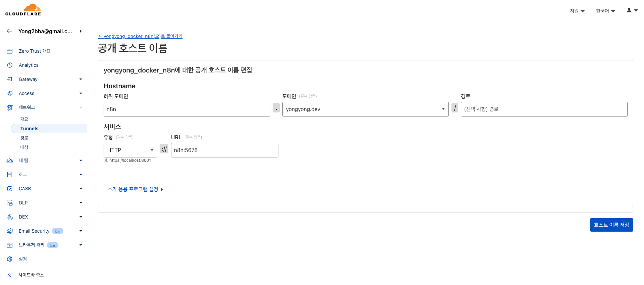Click the Gateway icon in sidebar
This screenshot has width=644, height=285.
[x=10, y=79]
